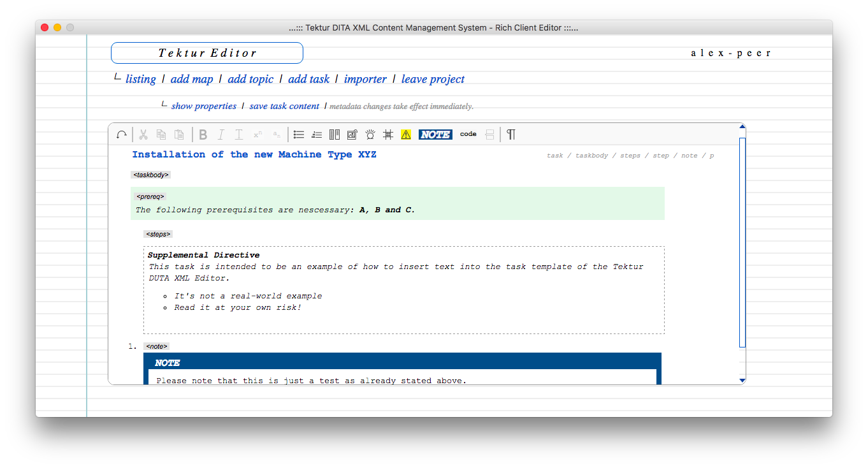Click the code toolbar button
This screenshot has height=468, width=868.
tap(468, 134)
